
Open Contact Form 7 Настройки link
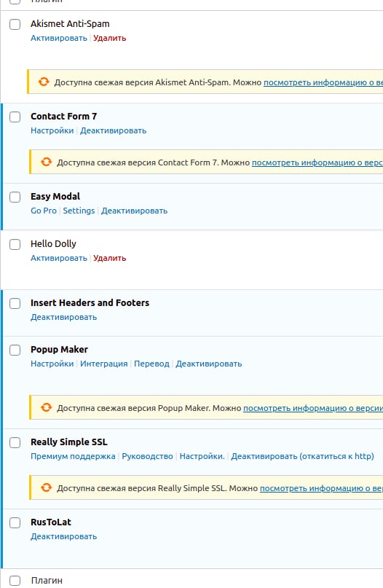tap(52, 130)
